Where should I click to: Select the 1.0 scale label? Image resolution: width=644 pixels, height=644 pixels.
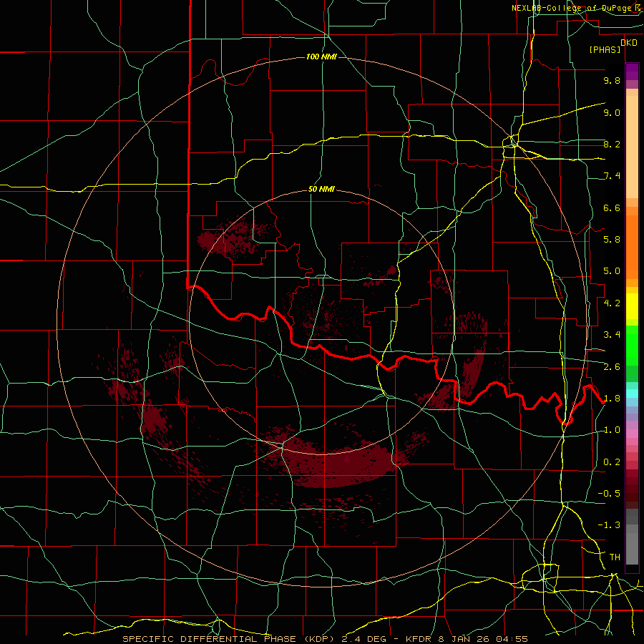[x=612, y=430]
